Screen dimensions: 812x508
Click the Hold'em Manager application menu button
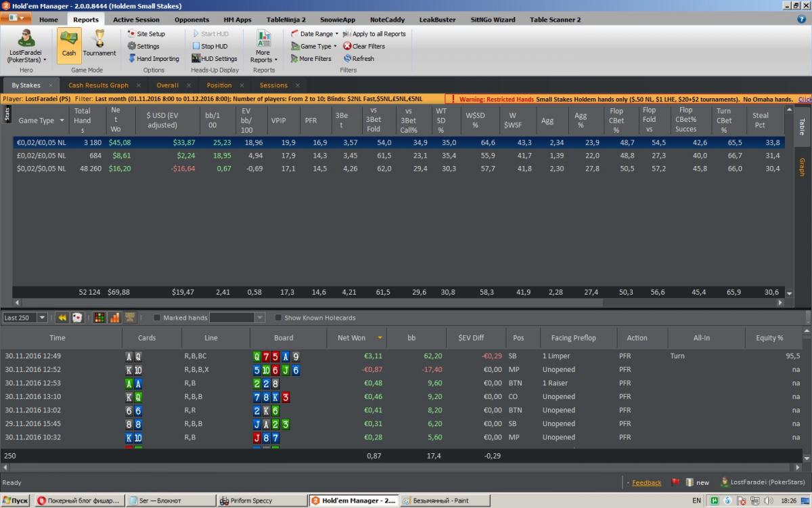(x=17, y=19)
